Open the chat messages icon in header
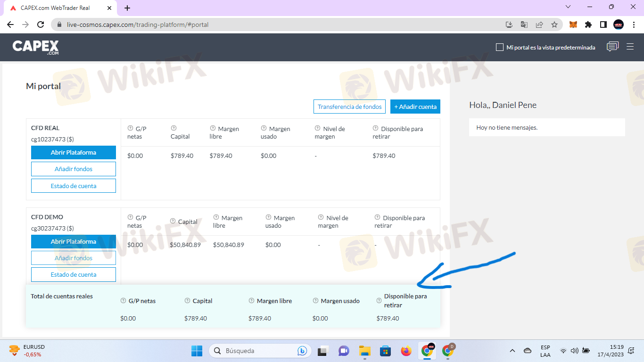Viewport: 644px width, 362px height. coord(612,47)
